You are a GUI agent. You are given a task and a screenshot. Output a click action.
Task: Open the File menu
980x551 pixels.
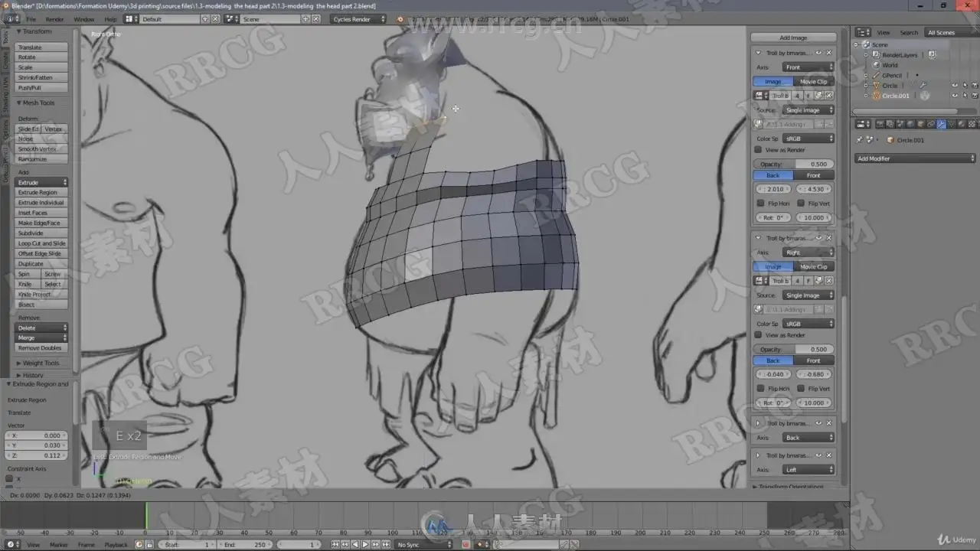pyautogui.click(x=31, y=19)
